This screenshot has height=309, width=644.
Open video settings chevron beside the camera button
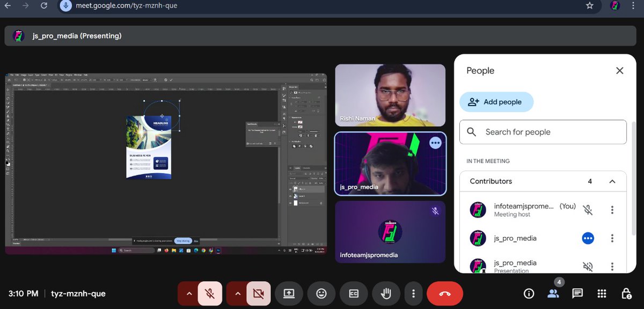[237, 293]
